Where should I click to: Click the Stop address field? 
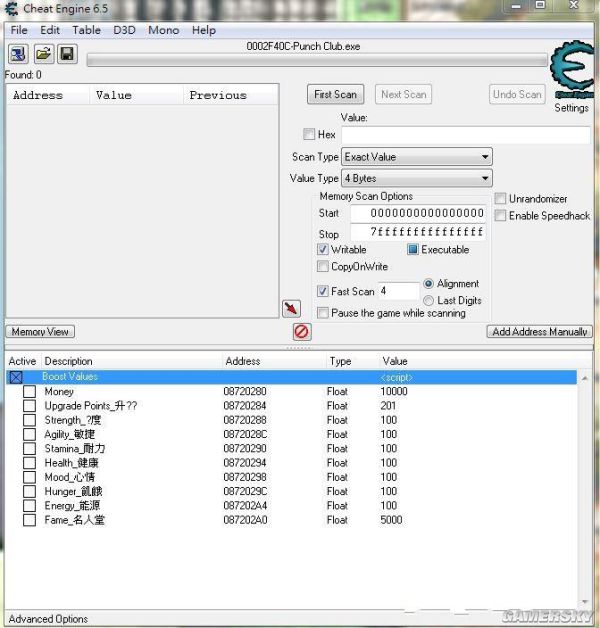tap(418, 232)
